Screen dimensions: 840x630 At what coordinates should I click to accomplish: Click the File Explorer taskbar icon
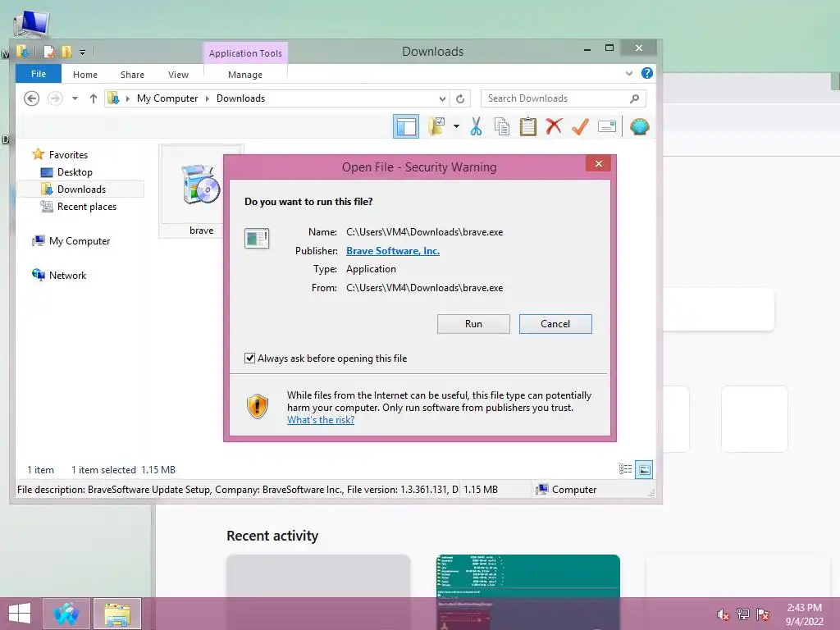116,614
